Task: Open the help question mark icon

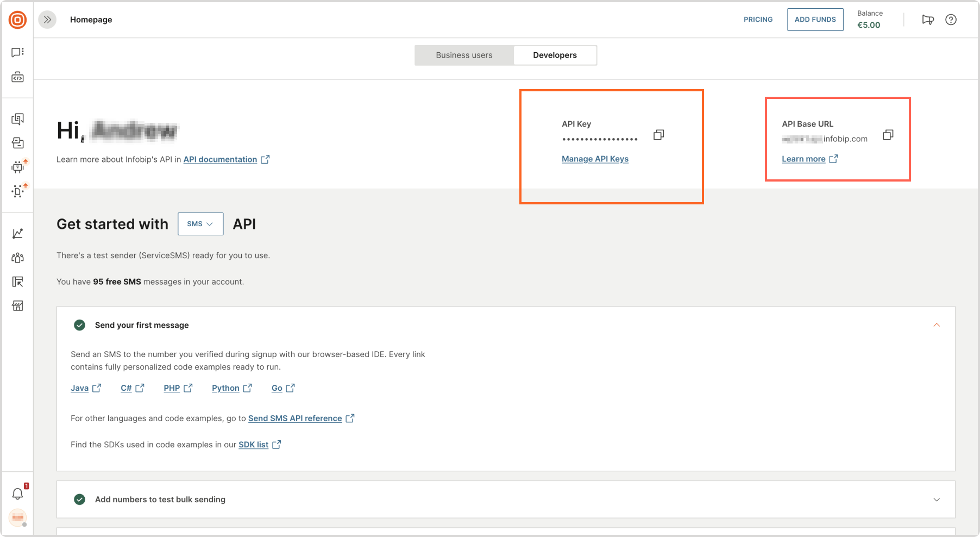Action: pos(951,20)
